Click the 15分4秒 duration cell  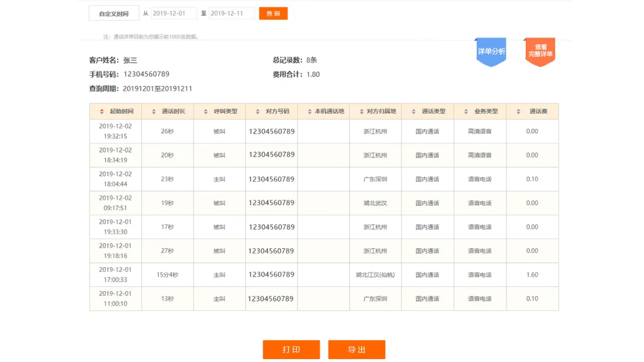[167, 274]
